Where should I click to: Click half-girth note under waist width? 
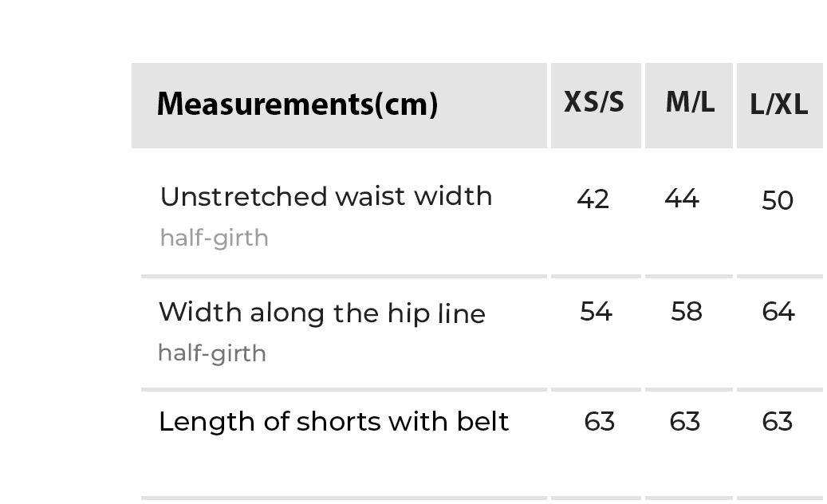(x=214, y=238)
